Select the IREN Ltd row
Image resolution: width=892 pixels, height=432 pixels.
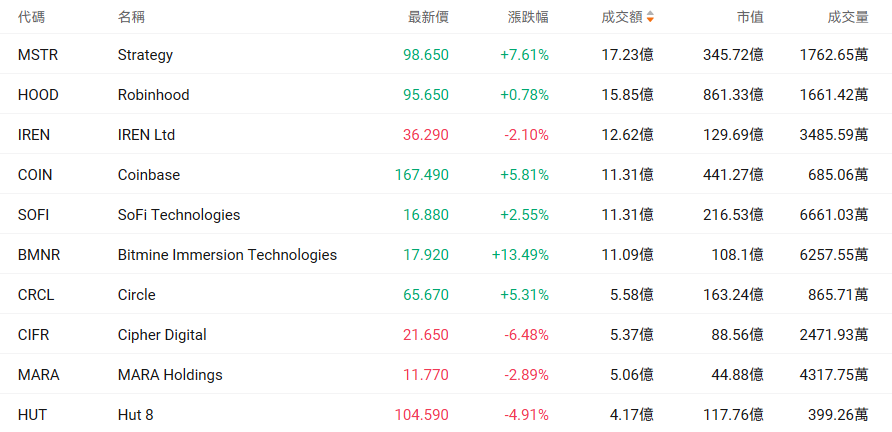(x=446, y=134)
